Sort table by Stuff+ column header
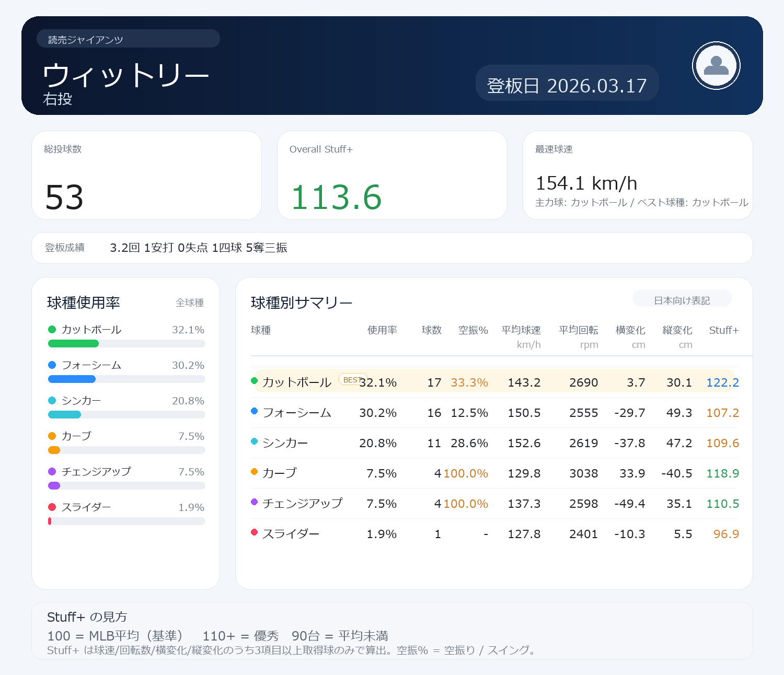 (723, 330)
